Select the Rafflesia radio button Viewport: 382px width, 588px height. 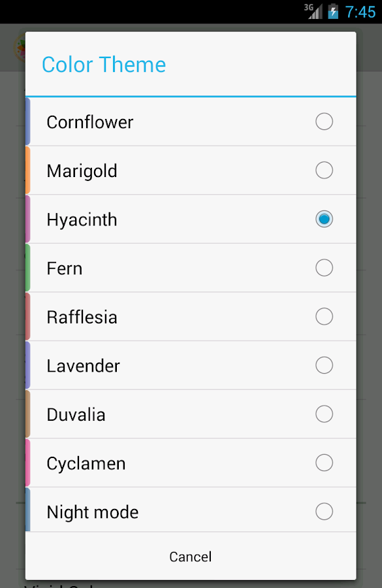325,316
